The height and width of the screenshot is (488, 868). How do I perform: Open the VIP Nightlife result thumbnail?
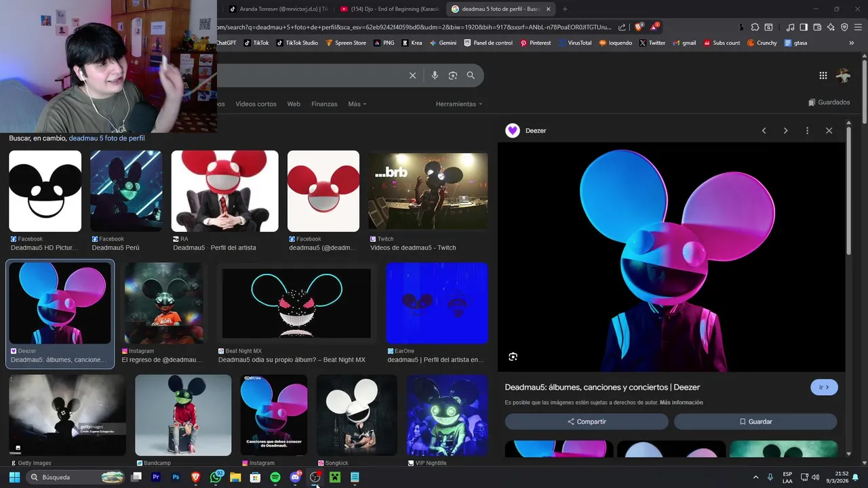point(447,415)
